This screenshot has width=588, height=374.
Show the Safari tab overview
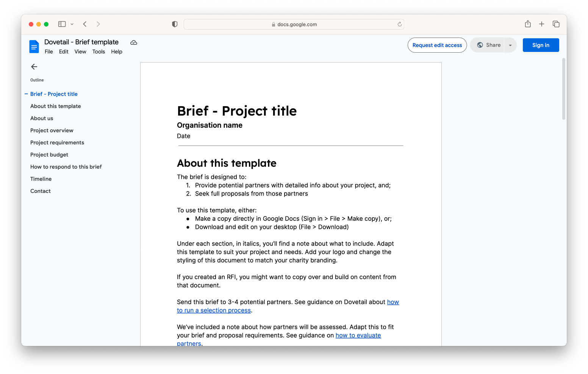tap(556, 24)
